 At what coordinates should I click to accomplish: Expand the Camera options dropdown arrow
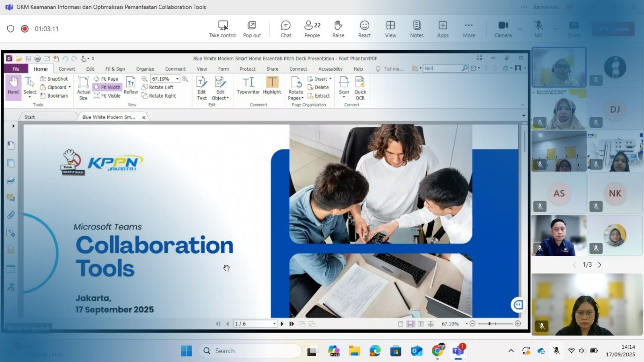pyautogui.click(x=520, y=29)
